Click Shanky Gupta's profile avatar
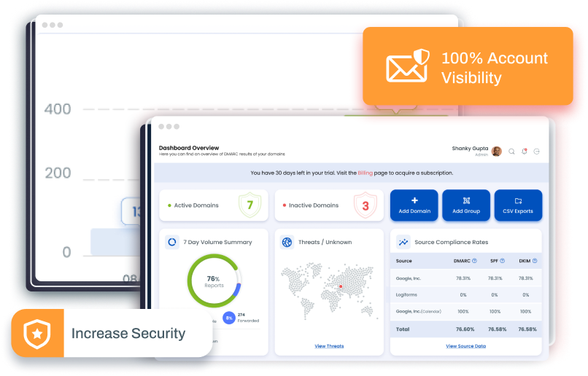Image resolution: width=588 pixels, height=376 pixels. tap(497, 152)
